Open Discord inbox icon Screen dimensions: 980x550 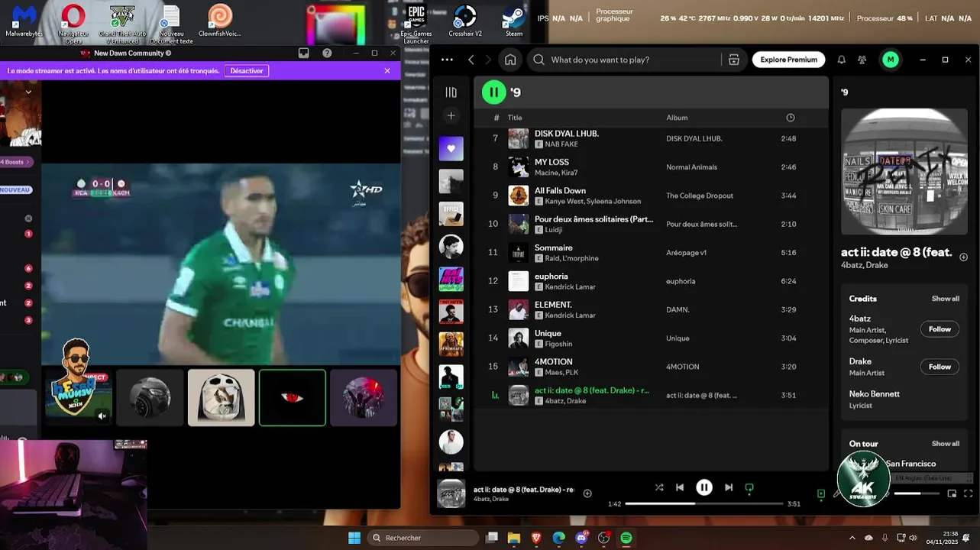303,53
